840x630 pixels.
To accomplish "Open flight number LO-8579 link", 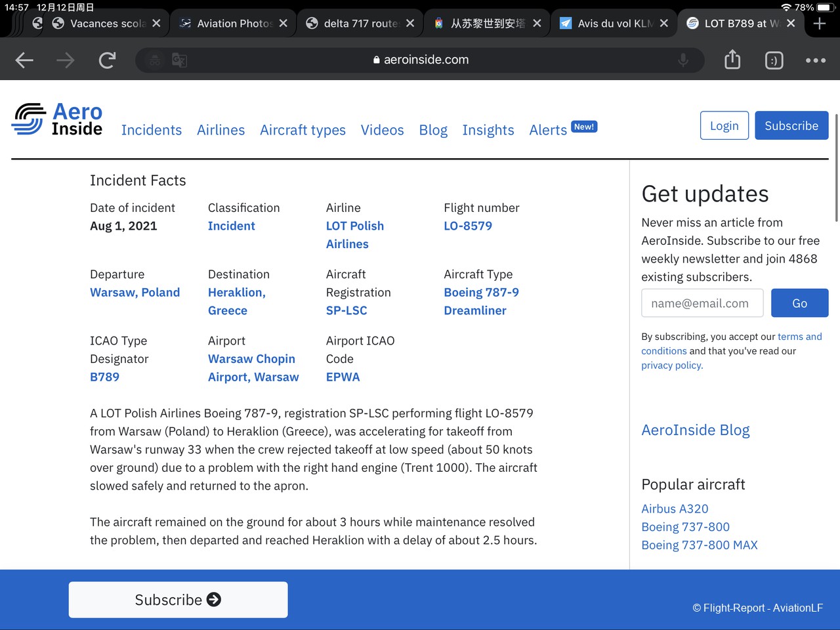I will point(468,226).
